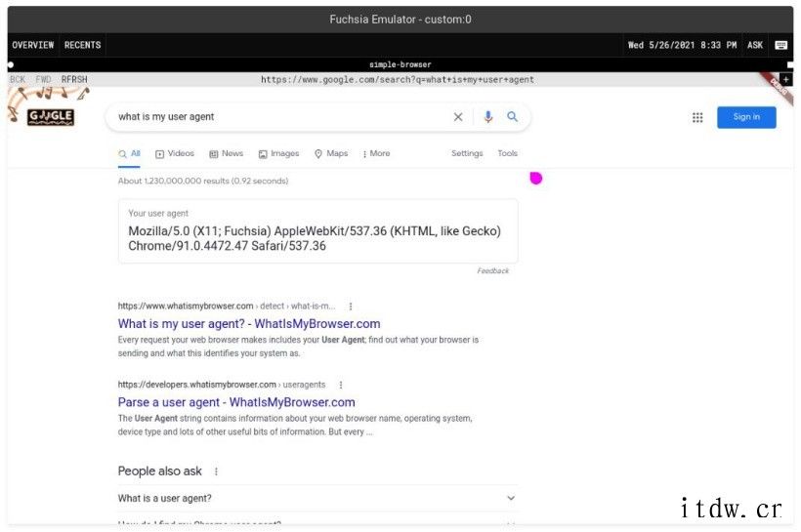Open search Settings
This screenshot has height=532, width=801.
467,153
